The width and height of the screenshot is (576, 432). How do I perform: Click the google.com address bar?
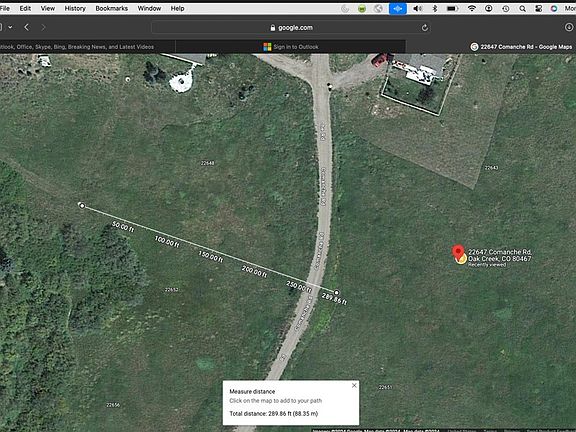[292, 28]
